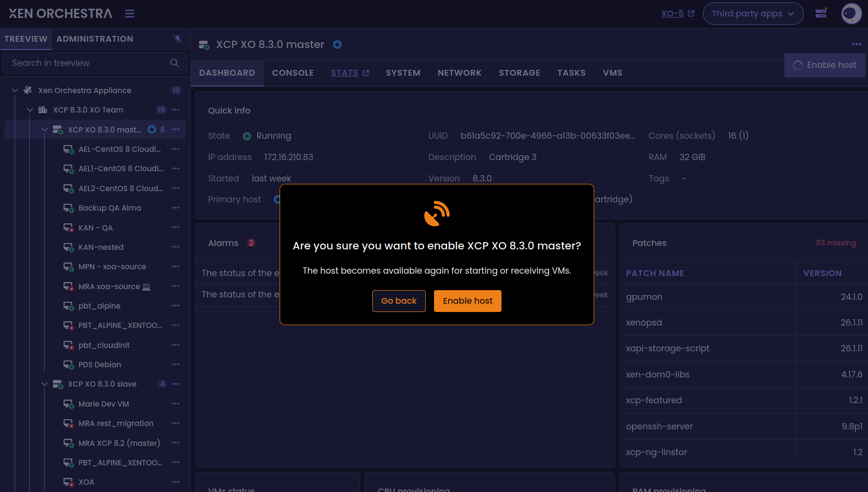Click the MRA rest_migration VM icon

68,424
